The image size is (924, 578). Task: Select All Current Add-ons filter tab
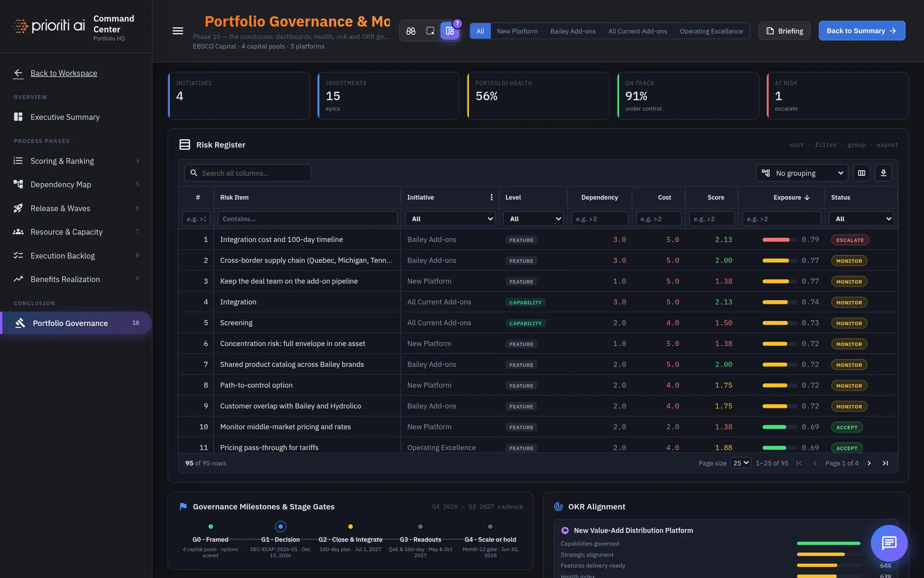[x=638, y=31]
